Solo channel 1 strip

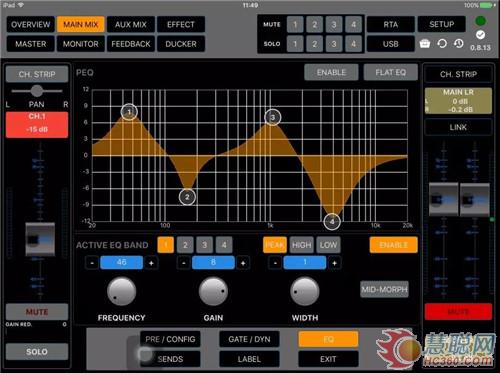37,352
